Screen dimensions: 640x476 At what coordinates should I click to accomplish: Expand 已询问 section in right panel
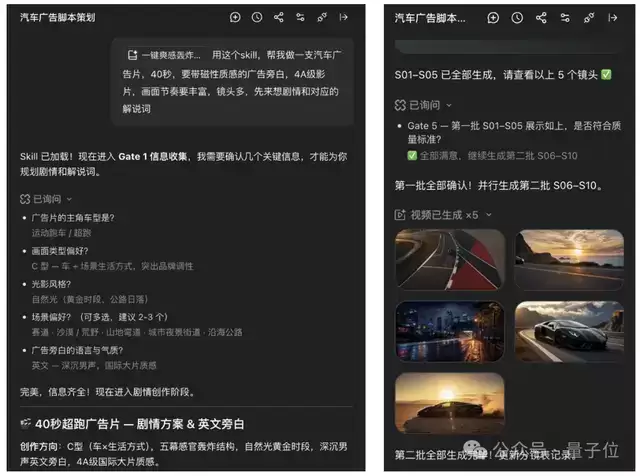(423, 105)
